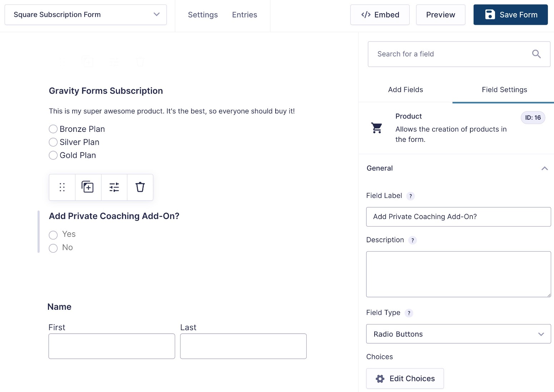Click the ID: 16 badge
This screenshot has width=554, height=392.
[x=533, y=118]
